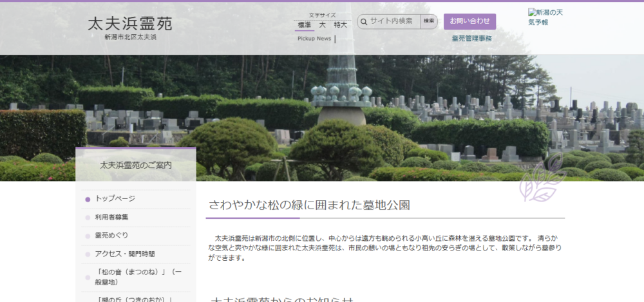Open 利用者募集 in the sidebar menu

pyautogui.click(x=111, y=218)
